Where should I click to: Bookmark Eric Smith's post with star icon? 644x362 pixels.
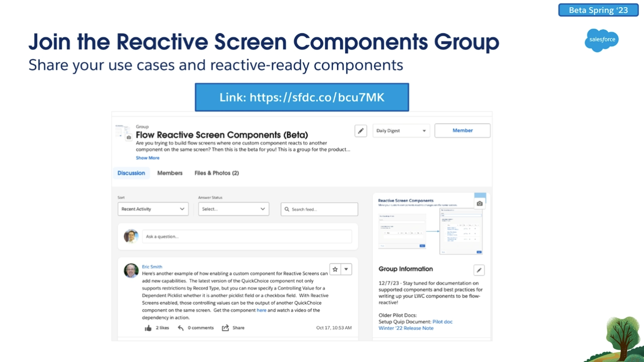point(335,269)
